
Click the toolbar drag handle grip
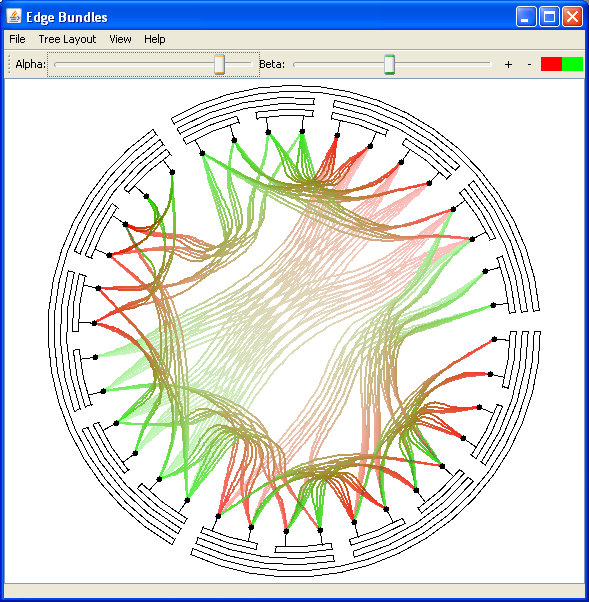[x=10, y=64]
